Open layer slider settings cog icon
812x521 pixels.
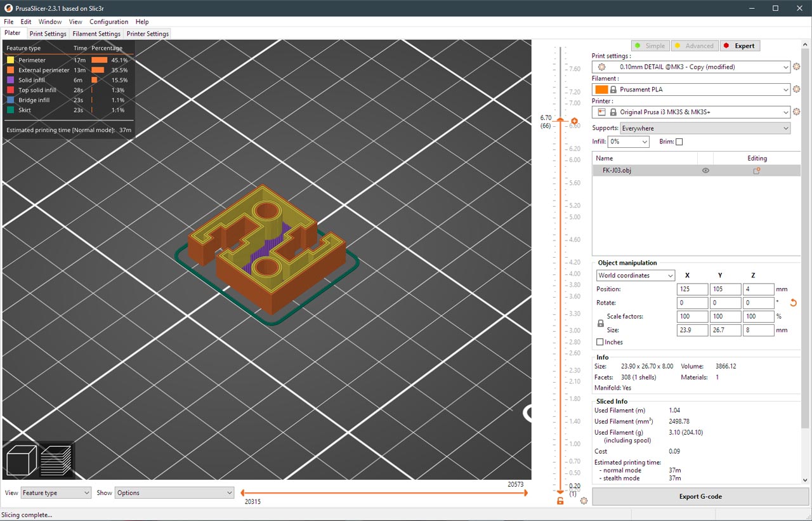pyautogui.click(x=584, y=501)
